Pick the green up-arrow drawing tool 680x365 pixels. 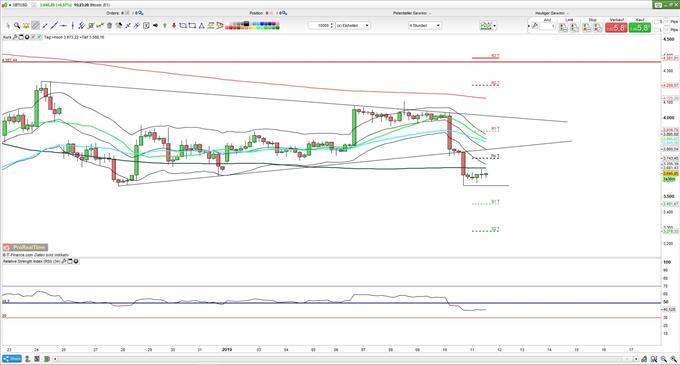pyautogui.click(x=165, y=26)
